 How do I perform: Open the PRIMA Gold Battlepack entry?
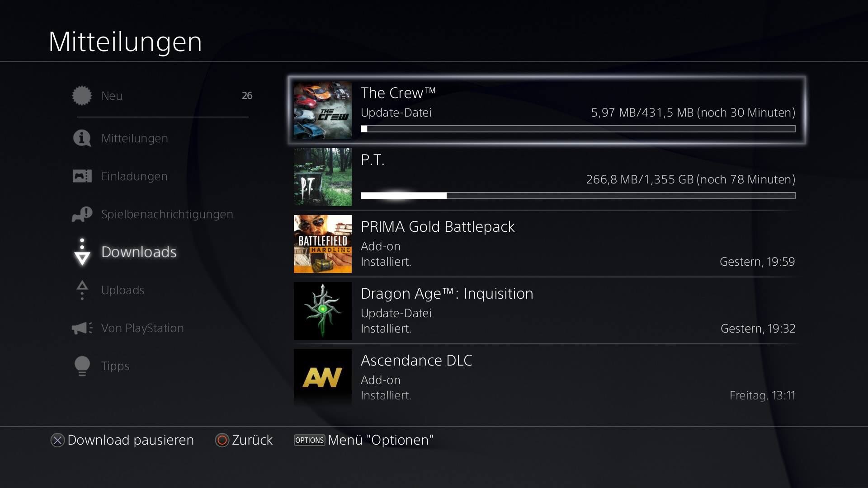click(x=545, y=244)
